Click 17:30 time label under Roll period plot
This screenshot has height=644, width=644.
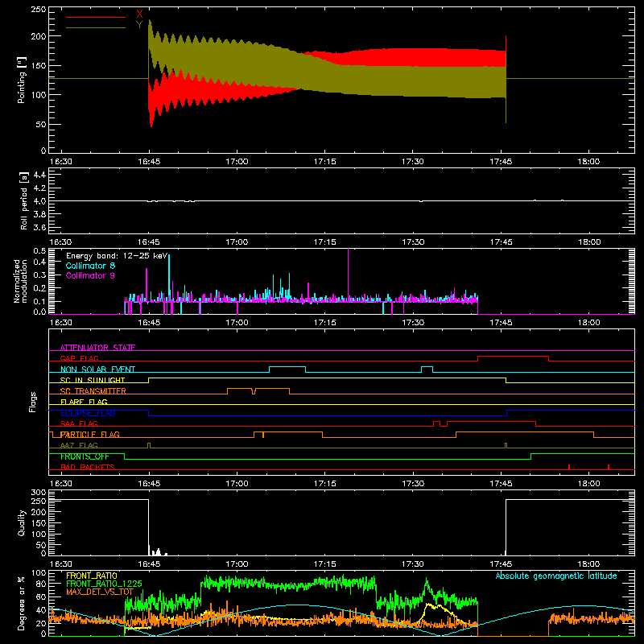tap(413, 242)
